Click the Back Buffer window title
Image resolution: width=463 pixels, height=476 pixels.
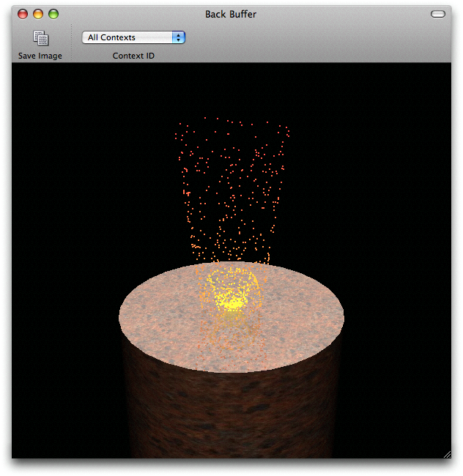coord(231,14)
